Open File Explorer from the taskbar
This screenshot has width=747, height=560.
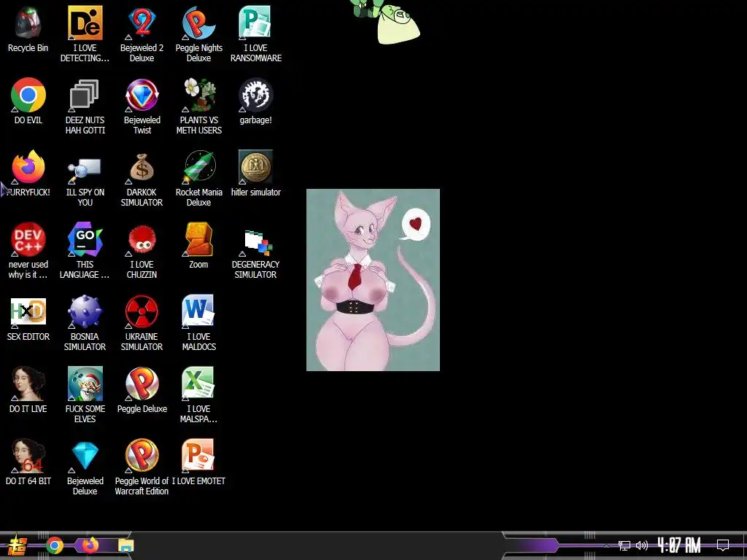pyautogui.click(x=125, y=545)
